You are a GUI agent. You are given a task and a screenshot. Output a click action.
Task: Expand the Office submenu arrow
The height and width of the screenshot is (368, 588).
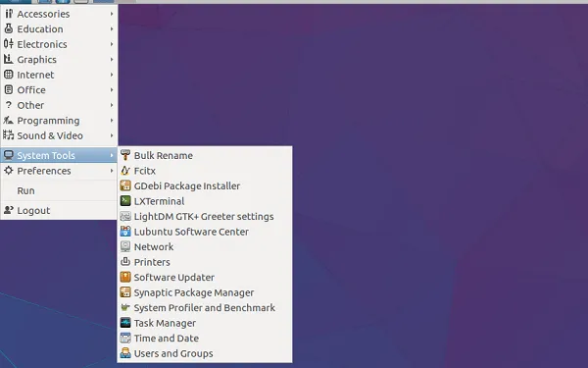coord(112,90)
